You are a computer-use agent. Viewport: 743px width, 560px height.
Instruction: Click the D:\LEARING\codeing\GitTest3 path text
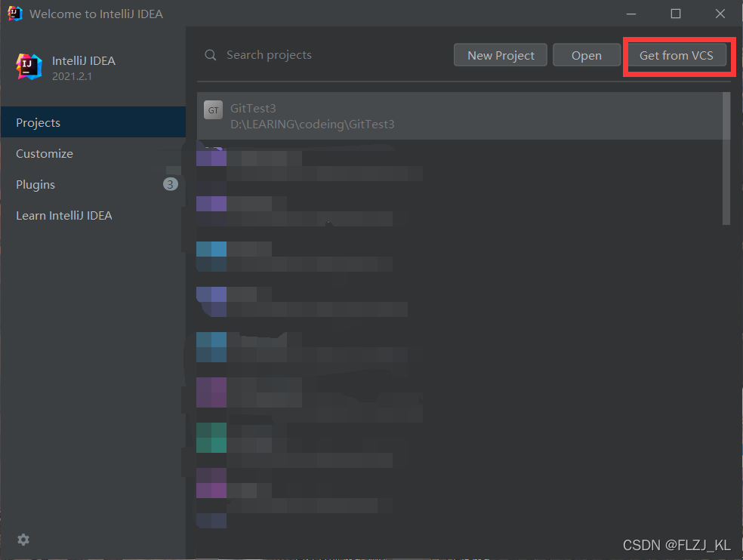[313, 124]
